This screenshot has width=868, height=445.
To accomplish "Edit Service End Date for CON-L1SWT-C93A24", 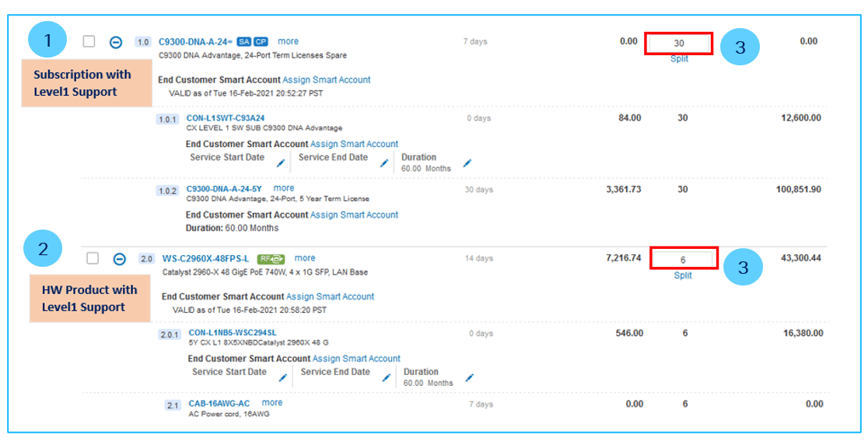I will coord(384,163).
